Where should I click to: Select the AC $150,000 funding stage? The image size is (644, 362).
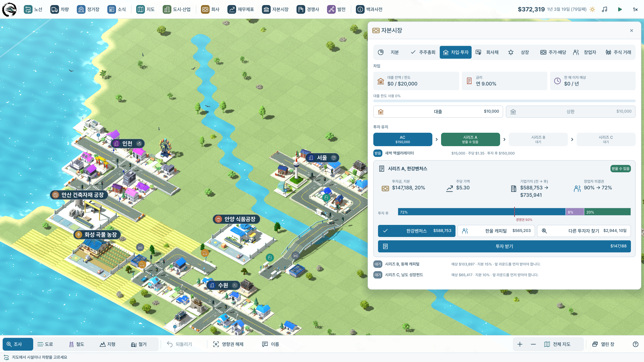coord(402,139)
